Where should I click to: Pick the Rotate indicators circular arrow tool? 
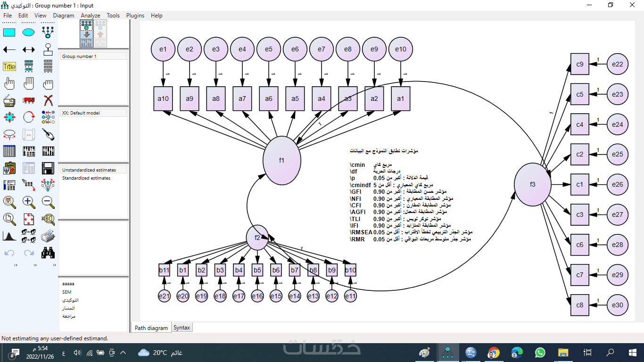[x=29, y=117]
